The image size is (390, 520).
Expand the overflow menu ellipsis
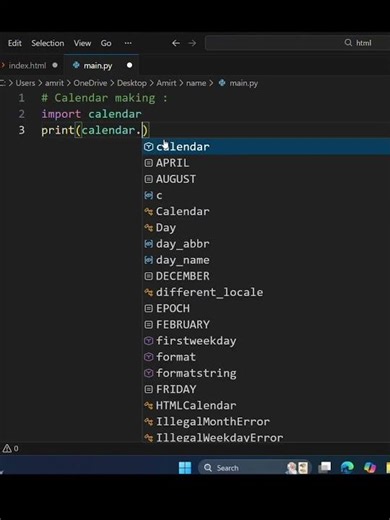(x=128, y=43)
